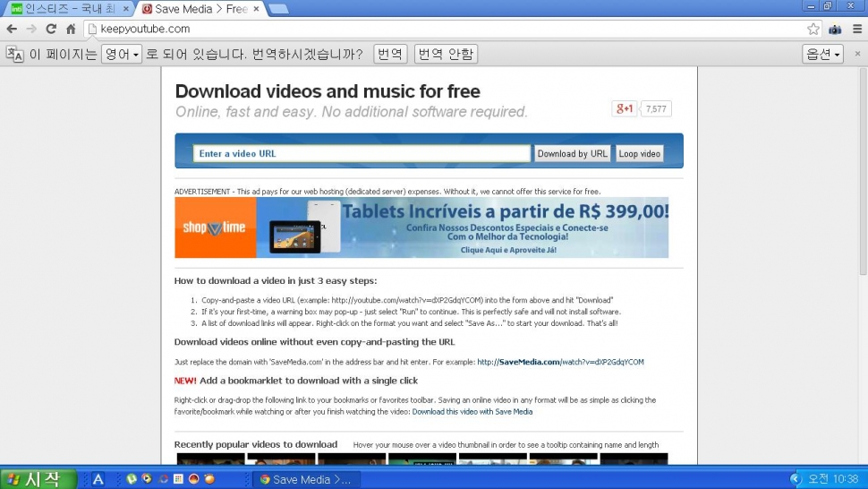Reload the page with the refresh icon
The width and height of the screenshot is (868, 489).
coord(51,29)
